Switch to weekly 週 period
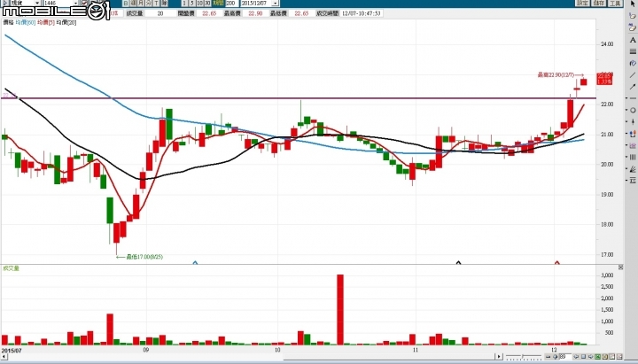The image size is (638, 364). point(134,3)
